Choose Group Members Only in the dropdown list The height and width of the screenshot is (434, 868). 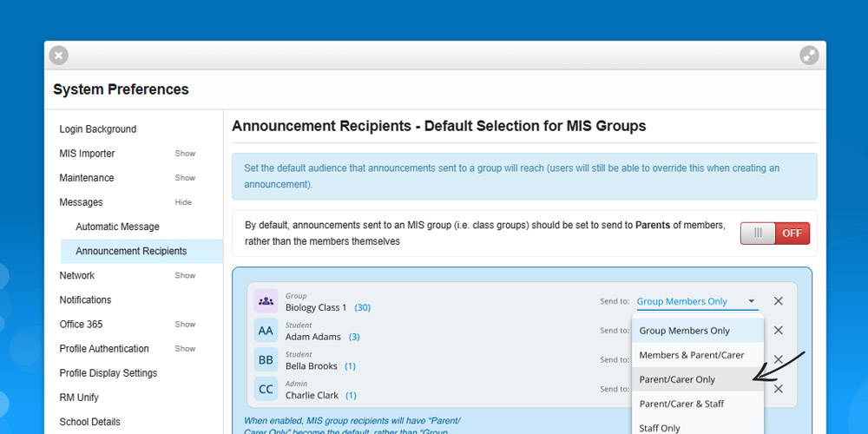pos(698,331)
